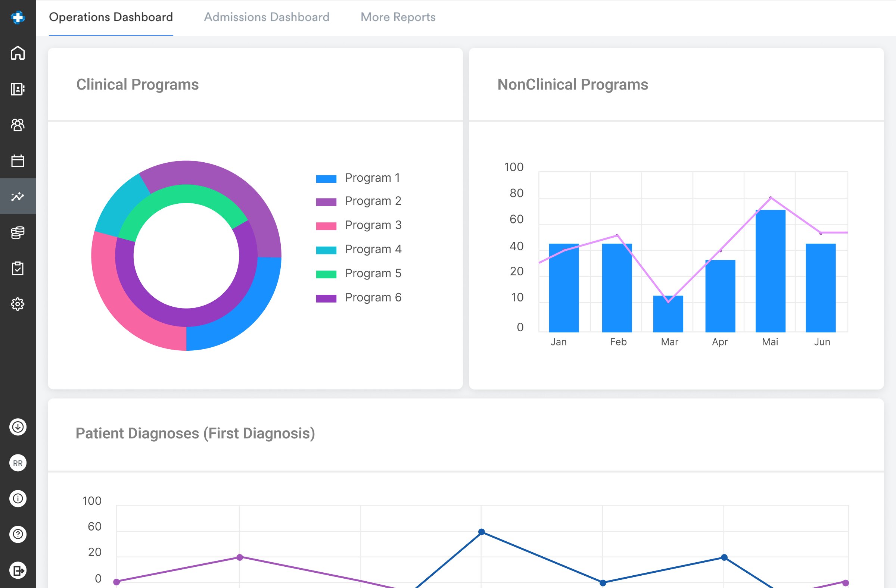Open the help question mark icon
This screenshot has height=588, width=896.
tap(18, 534)
